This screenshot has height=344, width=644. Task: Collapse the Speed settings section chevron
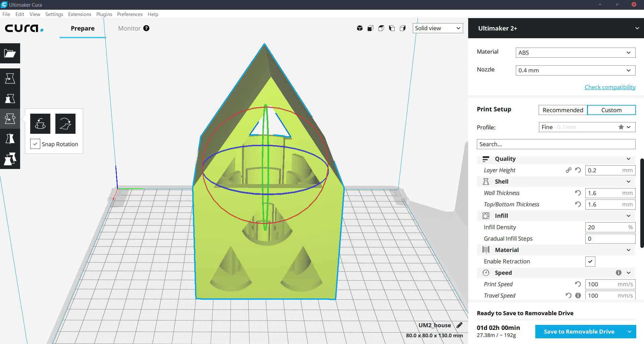pos(629,273)
